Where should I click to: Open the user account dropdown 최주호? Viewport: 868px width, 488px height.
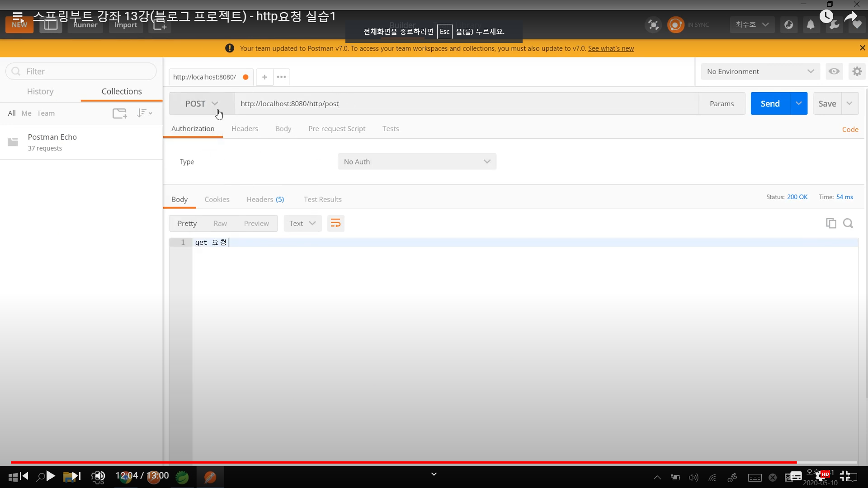click(752, 24)
